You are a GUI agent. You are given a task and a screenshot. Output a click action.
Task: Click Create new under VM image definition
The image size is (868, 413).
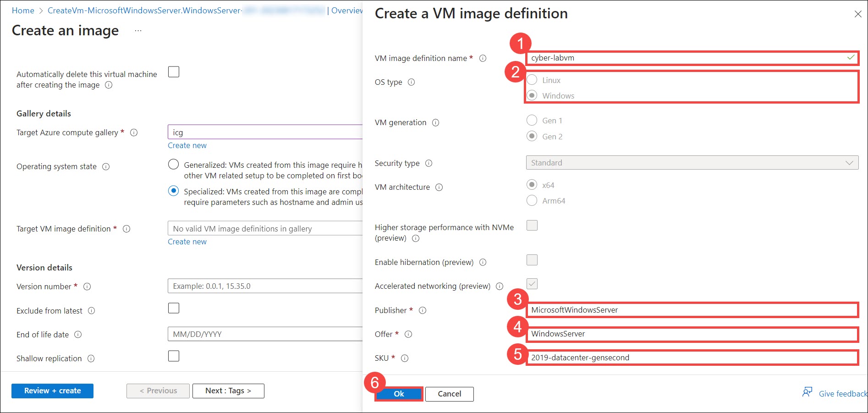pos(187,242)
